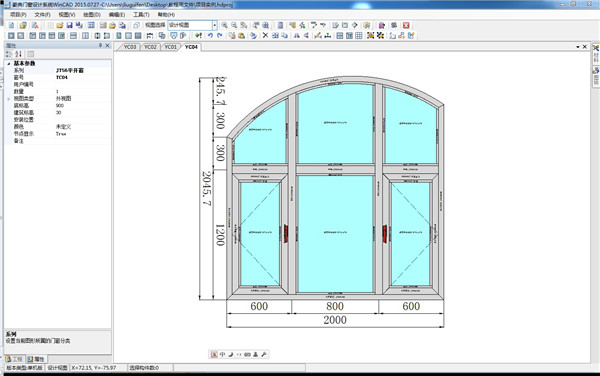Viewport: 600px width, 376px height.
Task: Click the open folder toolbar icon
Action: (x=60, y=25)
